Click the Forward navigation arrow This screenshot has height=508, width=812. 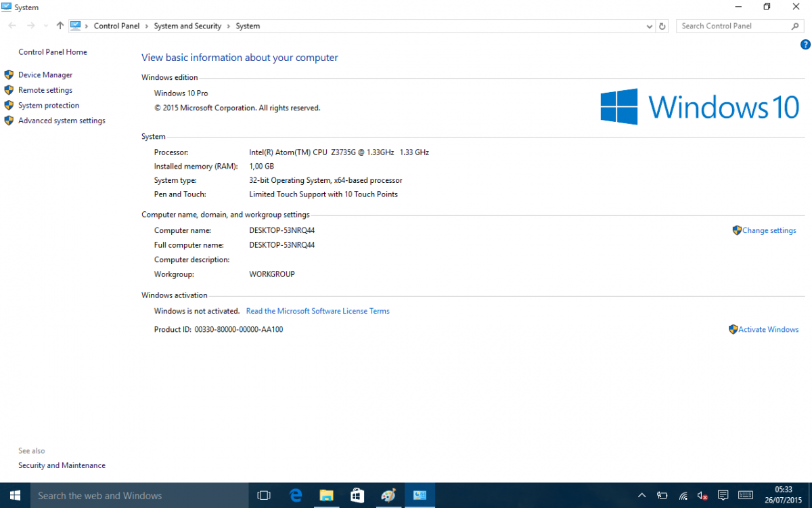click(x=30, y=26)
